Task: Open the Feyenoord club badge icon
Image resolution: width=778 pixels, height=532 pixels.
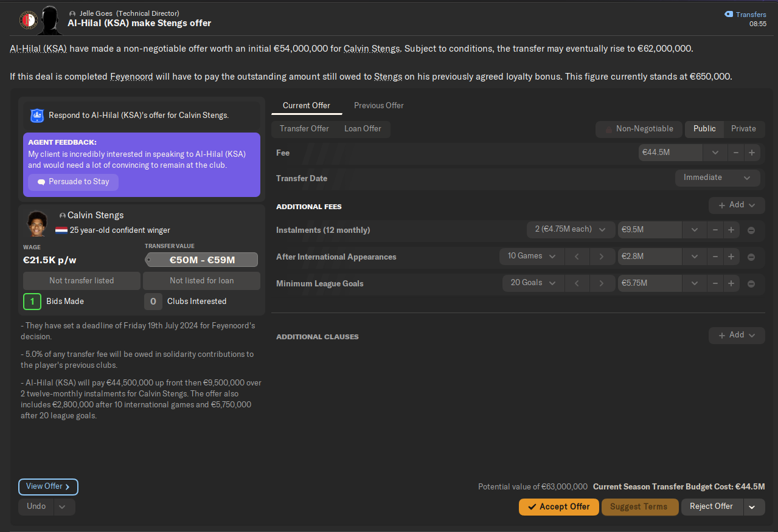Action: [x=28, y=19]
